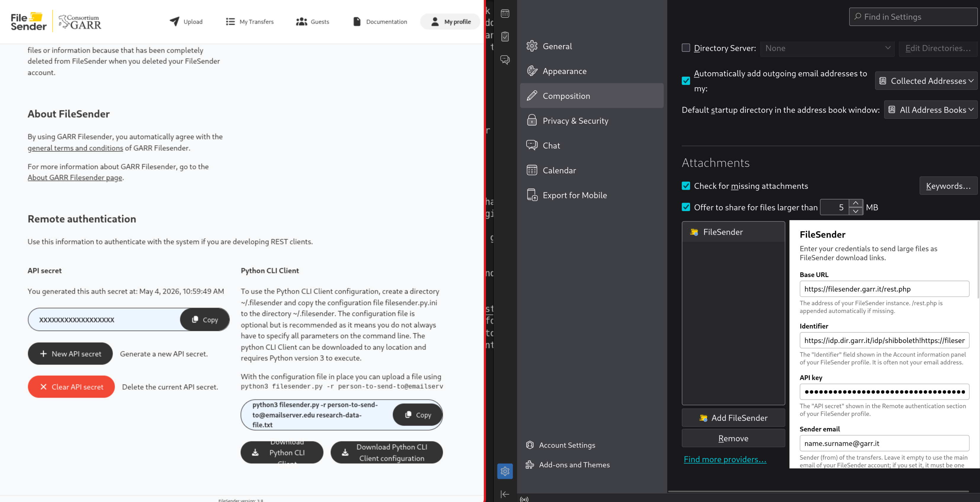Click Clear API secret button

point(71,387)
